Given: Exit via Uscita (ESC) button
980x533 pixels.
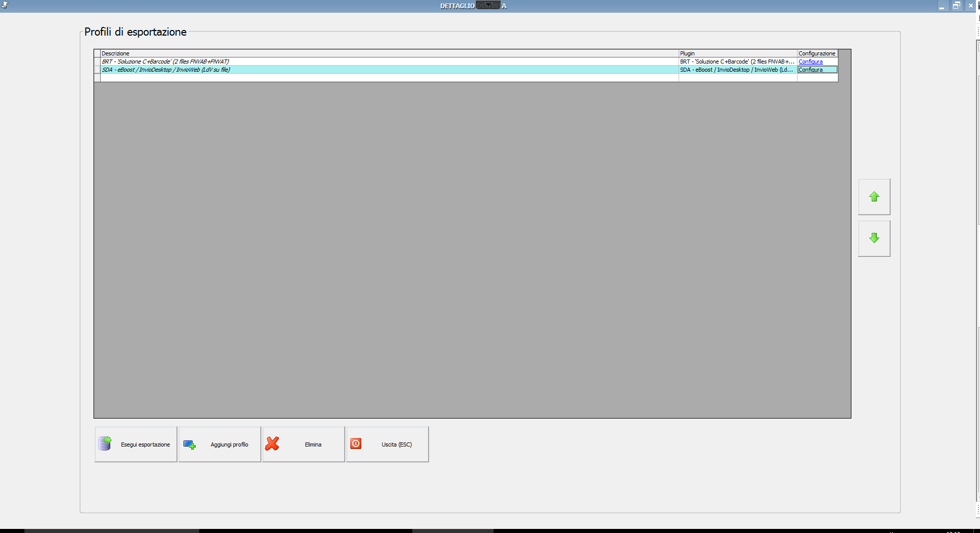Looking at the screenshot, I should (387, 445).
